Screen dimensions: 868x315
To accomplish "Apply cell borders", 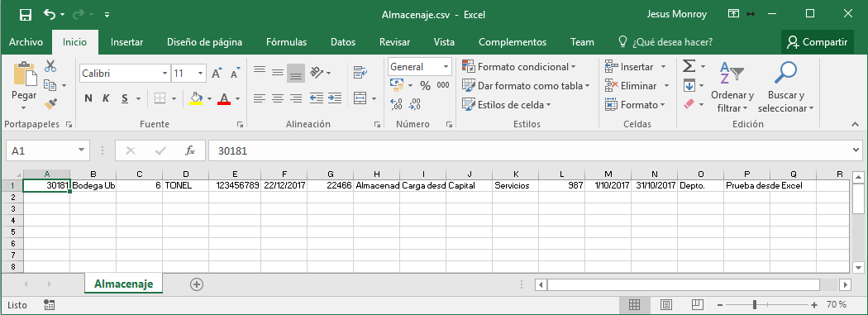I will [x=160, y=98].
